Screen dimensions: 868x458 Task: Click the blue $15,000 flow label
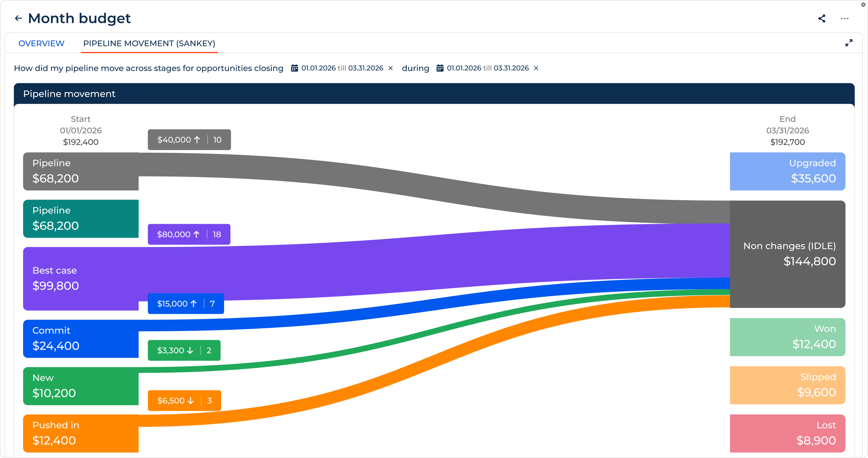(x=186, y=304)
